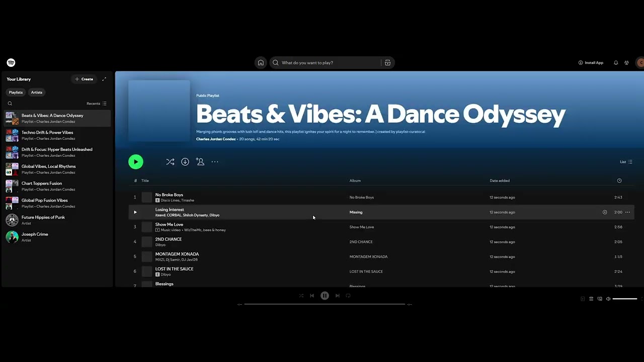Open artist CORBAL
This screenshot has height=362, width=644.
tap(174, 215)
